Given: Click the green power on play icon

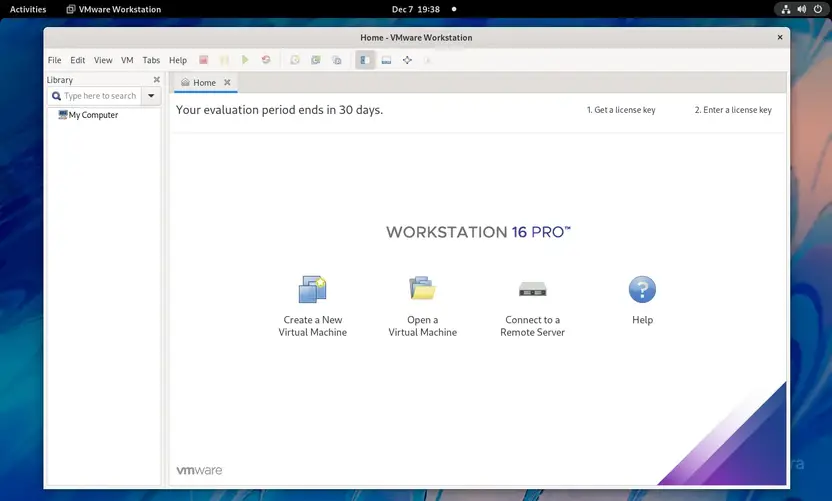Looking at the screenshot, I should tap(245, 60).
